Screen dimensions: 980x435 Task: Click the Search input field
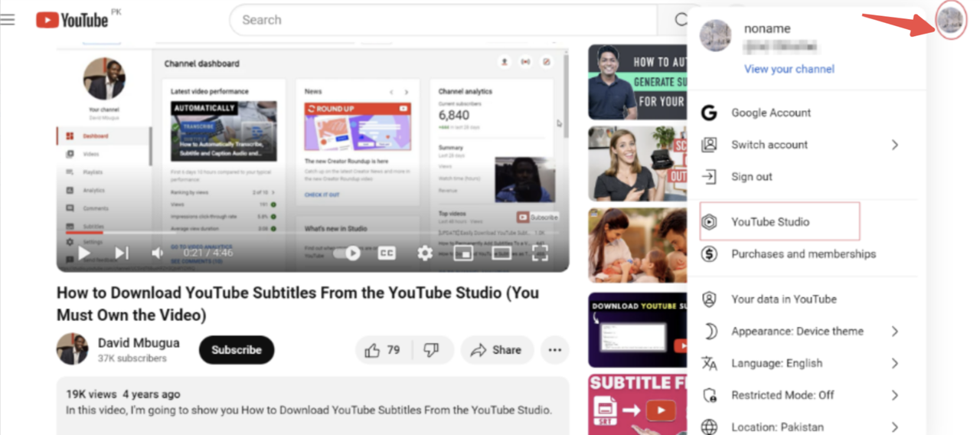point(443,20)
